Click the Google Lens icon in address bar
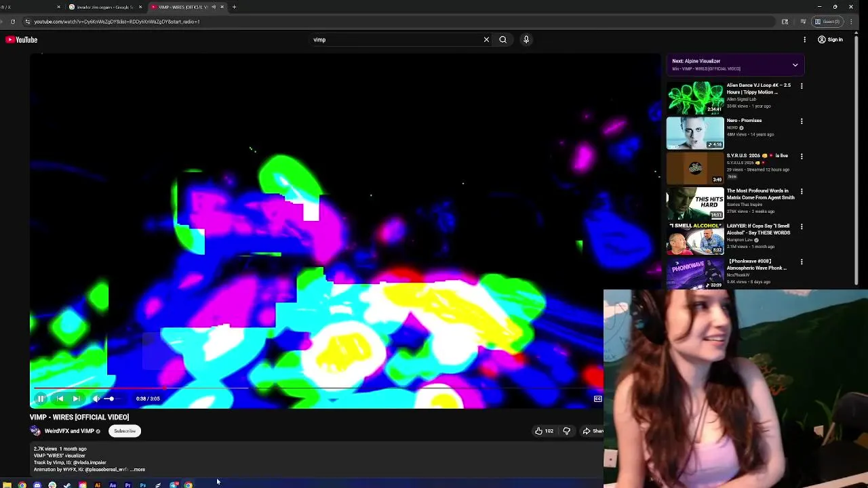 click(785, 22)
